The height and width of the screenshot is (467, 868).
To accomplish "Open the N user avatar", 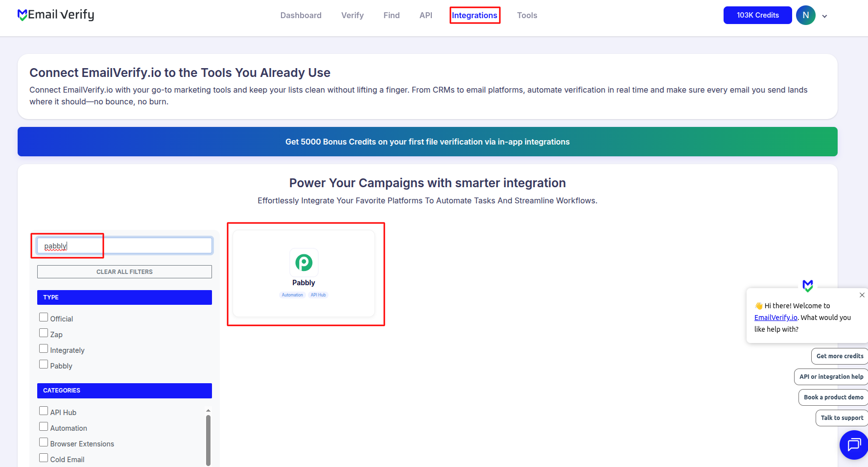I will [805, 15].
